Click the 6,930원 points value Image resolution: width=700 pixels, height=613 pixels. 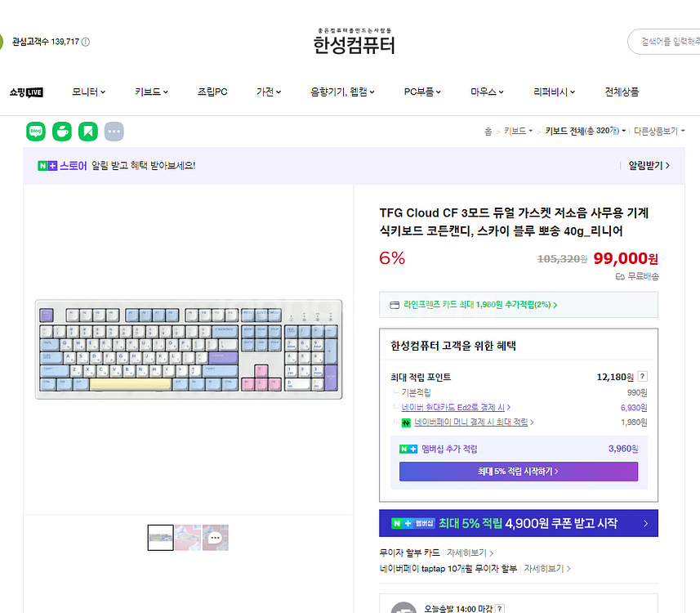tap(634, 408)
